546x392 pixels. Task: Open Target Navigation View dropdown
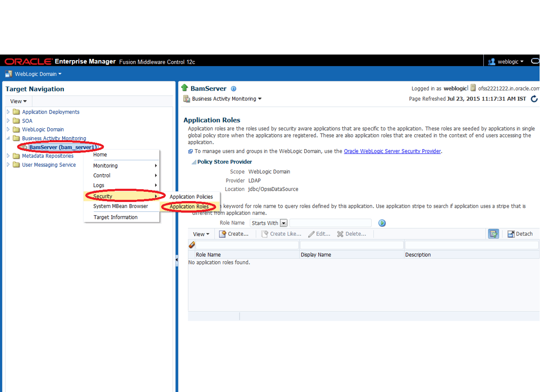click(19, 101)
